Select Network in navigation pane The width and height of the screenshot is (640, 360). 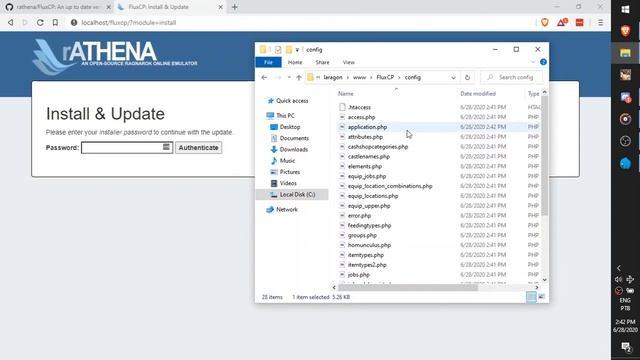287,209
